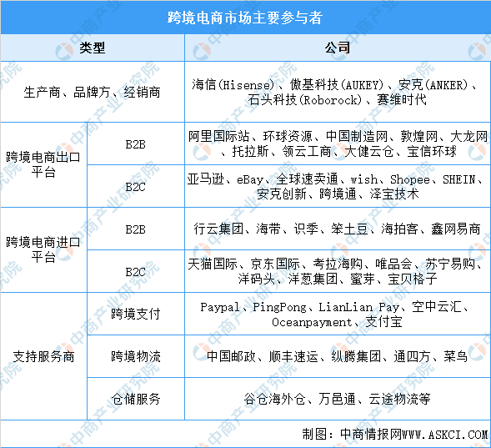Click the 跨境支付 cell

click(136, 314)
